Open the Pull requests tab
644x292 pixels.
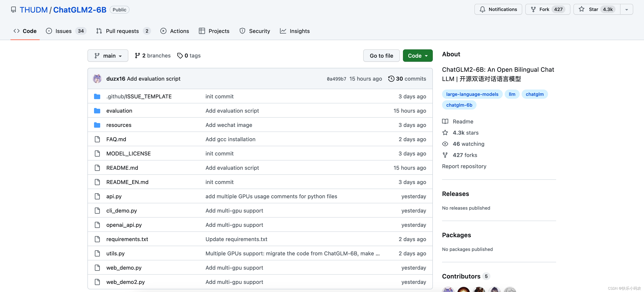point(124,31)
